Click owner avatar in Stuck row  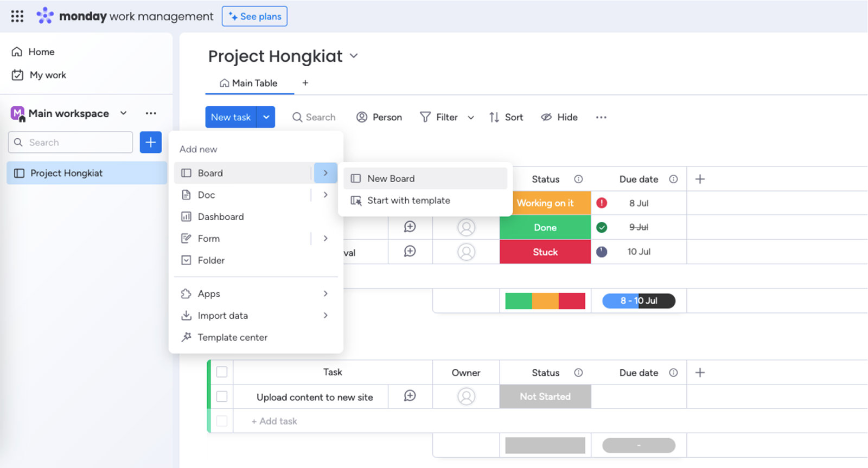click(466, 252)
